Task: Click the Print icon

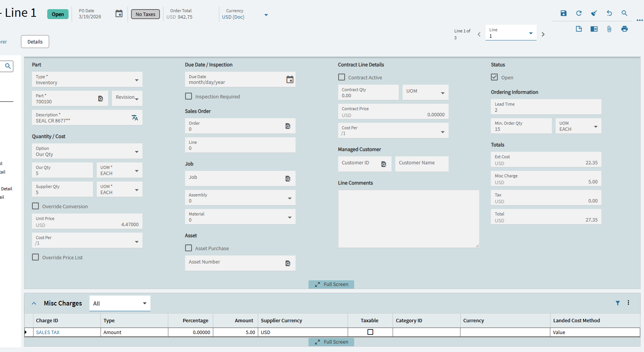Action: coord(625,29)
